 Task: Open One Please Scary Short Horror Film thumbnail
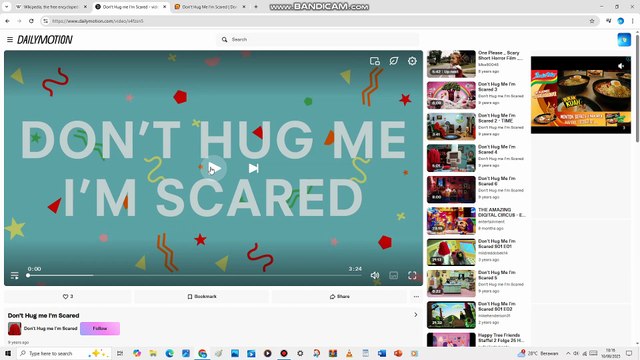[451, 64]
